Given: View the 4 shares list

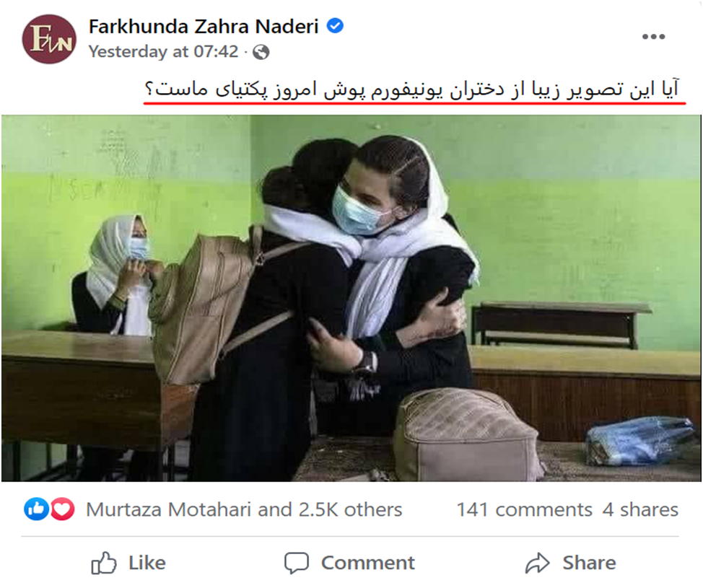Looking at the screenshot, I should pos(640,509).
